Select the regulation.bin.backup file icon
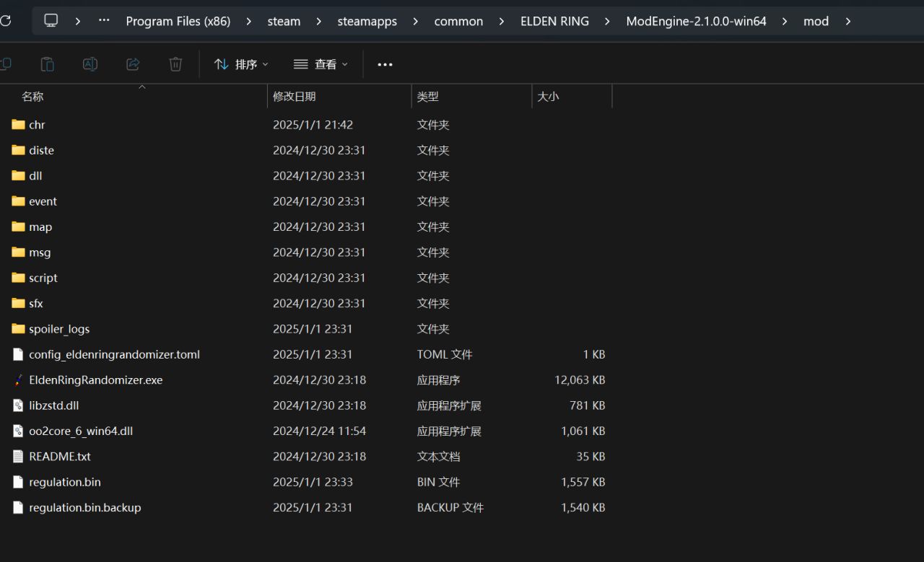 click(18, 507)
